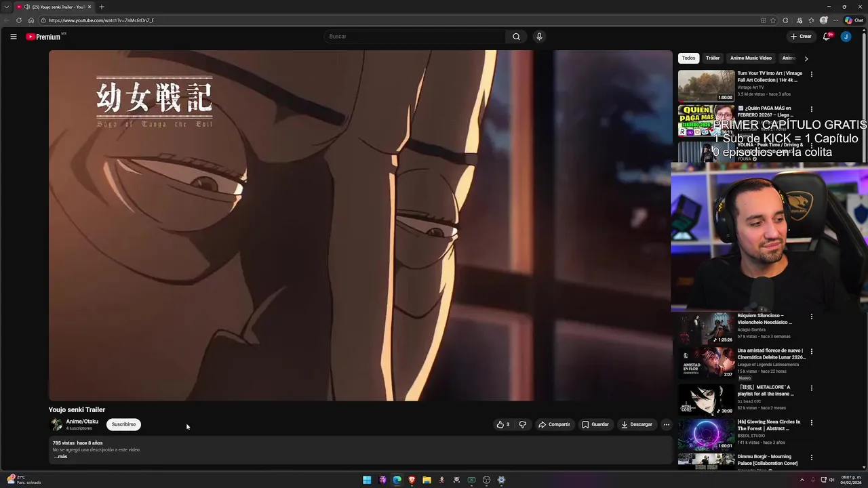This screenshot has width=868, height=488.
Task: Click the search magnifier button
Action: click(x=516, y=37)
